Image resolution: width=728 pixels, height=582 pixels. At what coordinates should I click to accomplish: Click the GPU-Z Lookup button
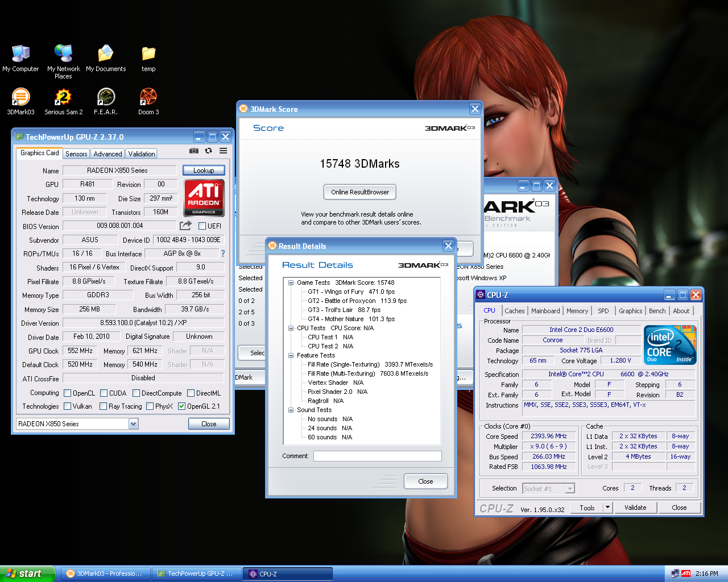click(204, 171)
